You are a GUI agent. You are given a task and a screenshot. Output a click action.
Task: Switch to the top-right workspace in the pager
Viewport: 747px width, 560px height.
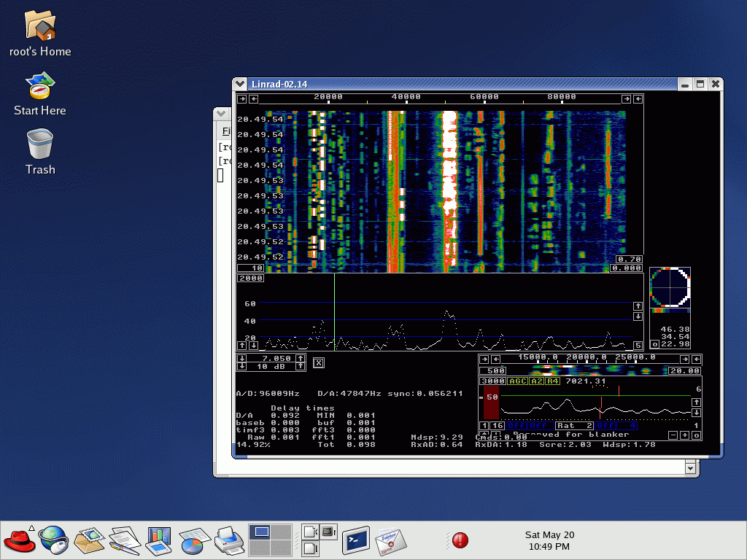(x=281, y=532)
